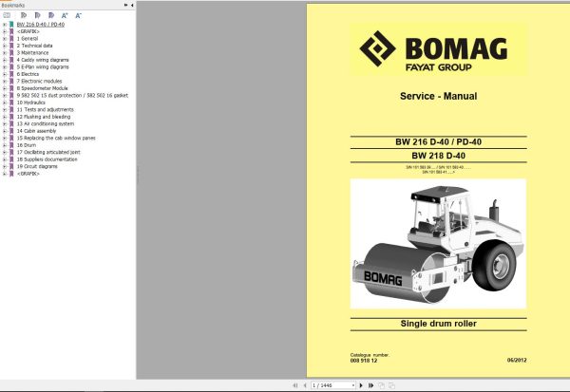
Task: Expand the 3 Maintenance node
Action: click(5, 53)
